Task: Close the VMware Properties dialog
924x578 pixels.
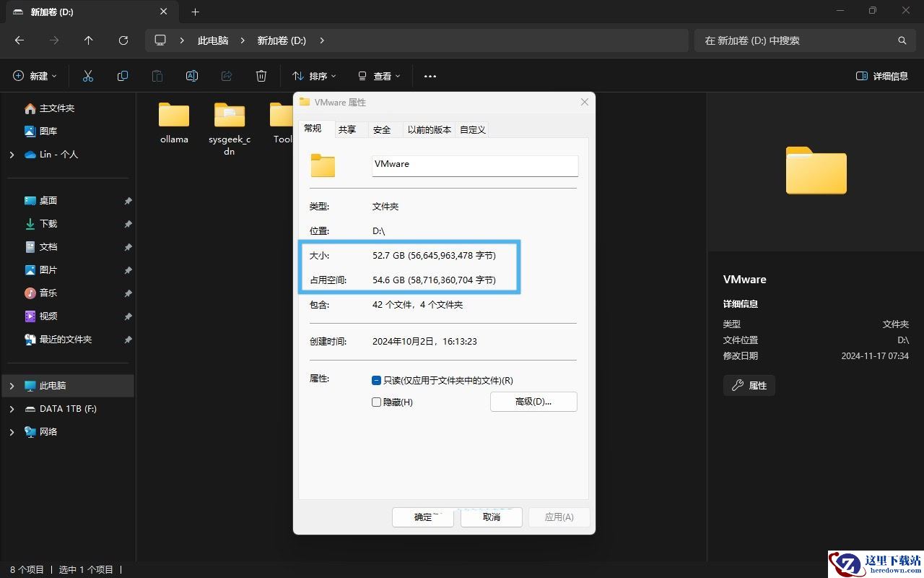Action: (585, 102)
